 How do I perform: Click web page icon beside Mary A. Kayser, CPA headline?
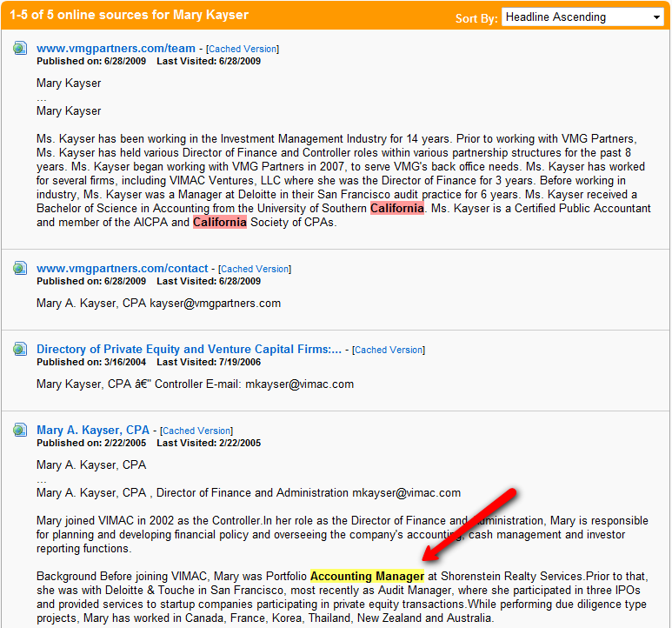(x=20, y=430)
